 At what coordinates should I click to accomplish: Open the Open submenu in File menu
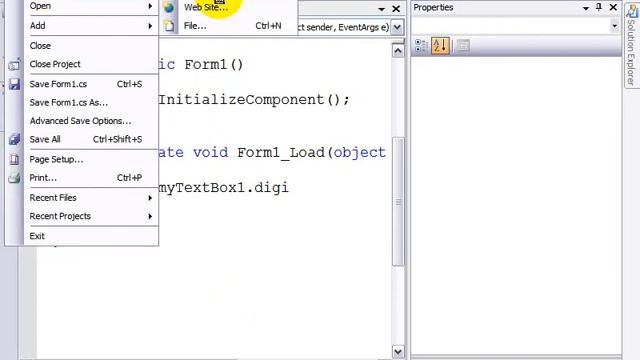tap(91, 6)
